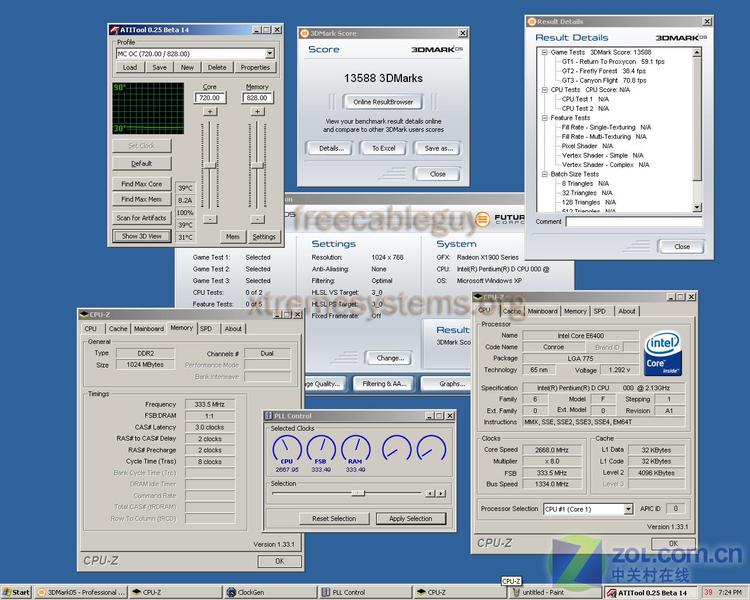Screen dimensions: 750x600
Task: Click Filtering & AA... button in 3DMark
Action: [384, 384]
